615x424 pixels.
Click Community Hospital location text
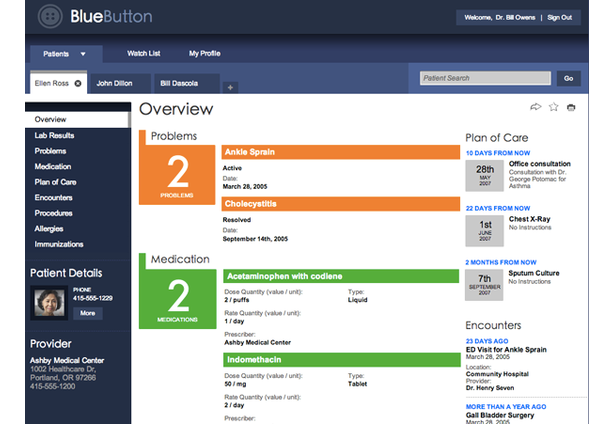coord(497,374)
